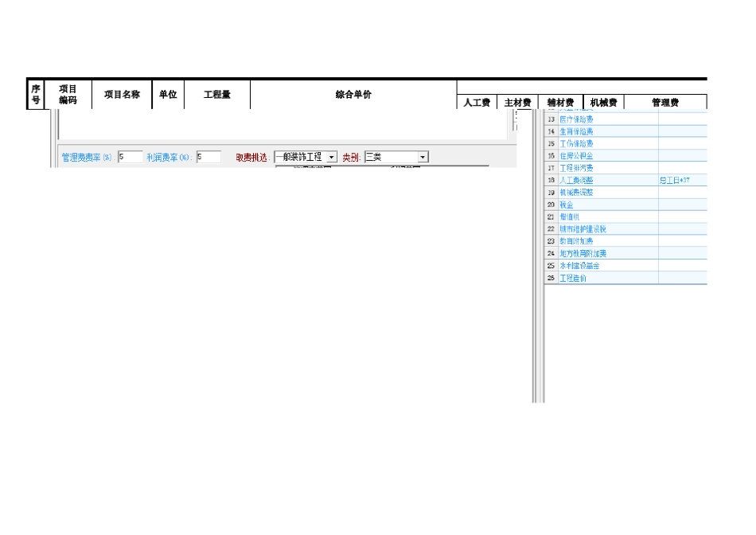Click the 利润费率 input field
756x535 pixels.
point(208,157)
